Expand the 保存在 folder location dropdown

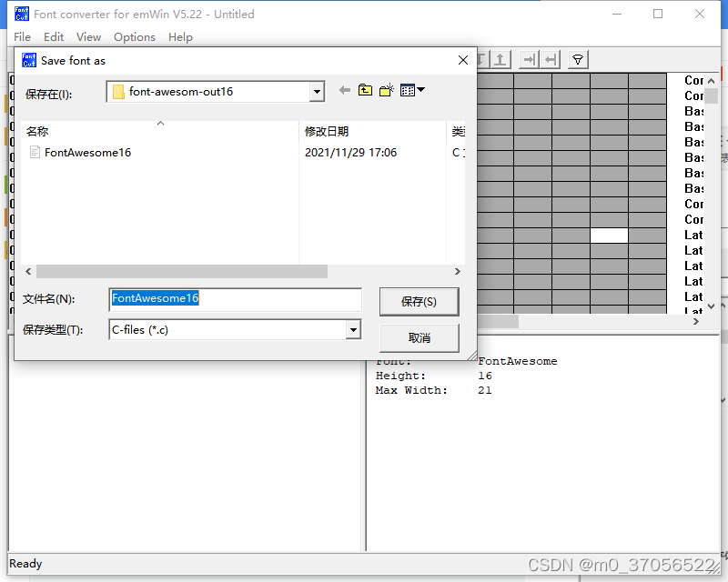[x=317, y=92]
